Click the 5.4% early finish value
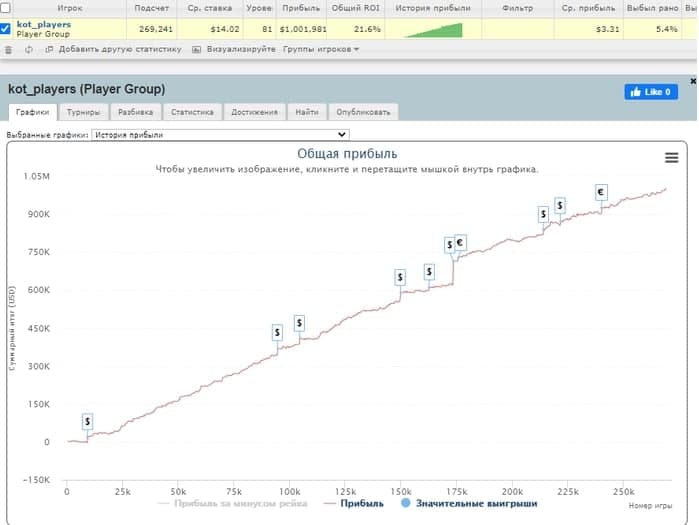The height and width of the screenshot is (525, 699). coord(666,29)
